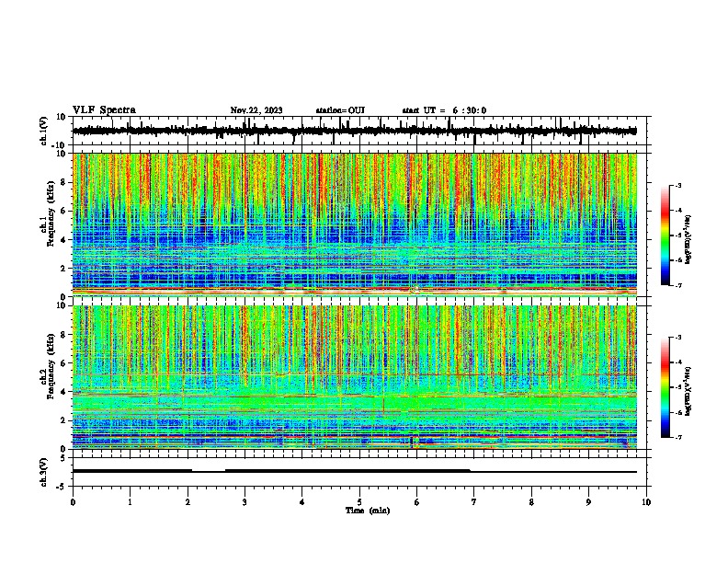Click time axis tick label '7'

point(474,501)
